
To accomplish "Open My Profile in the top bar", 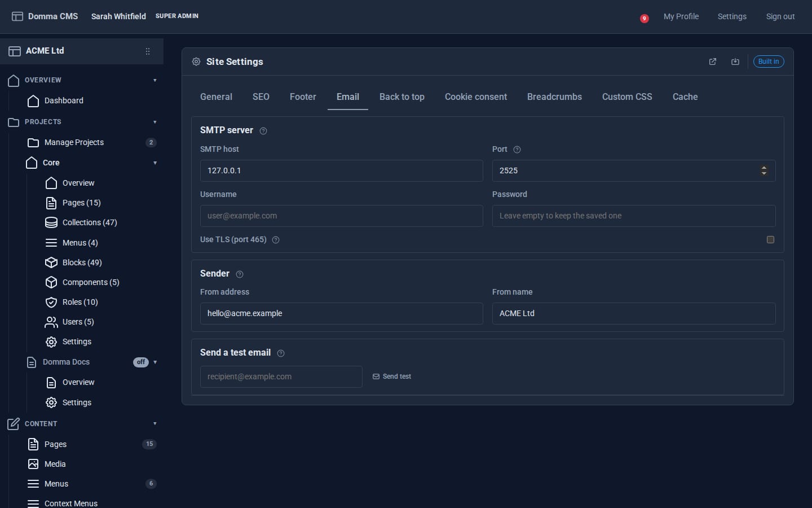I will (681, 16).
